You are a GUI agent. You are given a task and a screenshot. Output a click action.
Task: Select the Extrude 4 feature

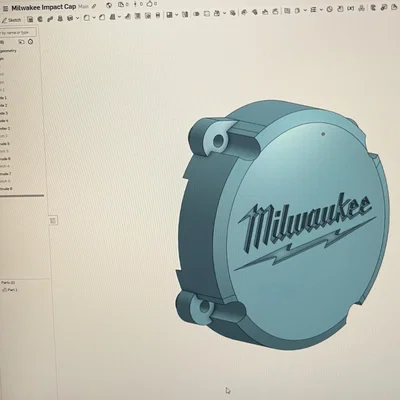[x=4, y=121]
